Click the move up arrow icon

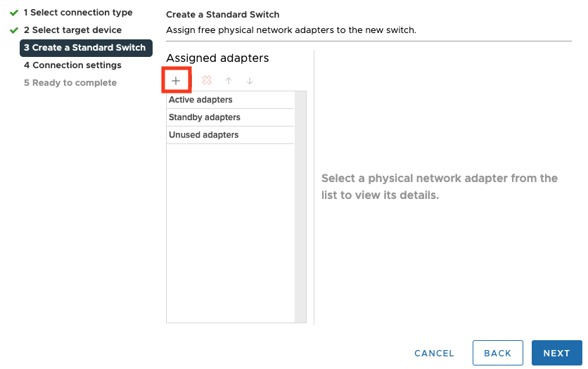point(229,81)
